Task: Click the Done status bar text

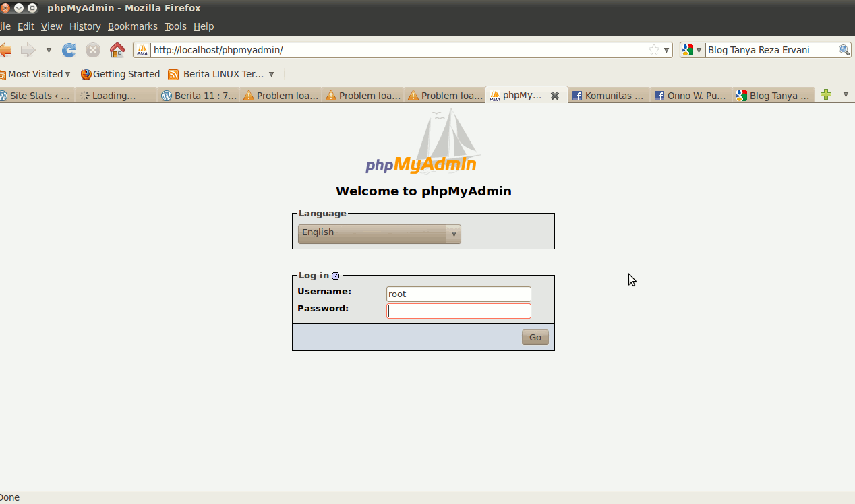Action: pyautogui.click(x=9, y=498)
